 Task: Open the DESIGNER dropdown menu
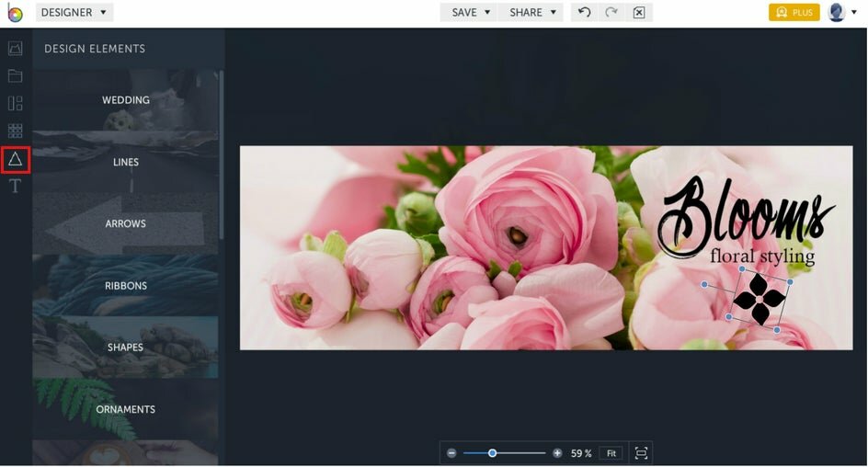click(74, 12)
